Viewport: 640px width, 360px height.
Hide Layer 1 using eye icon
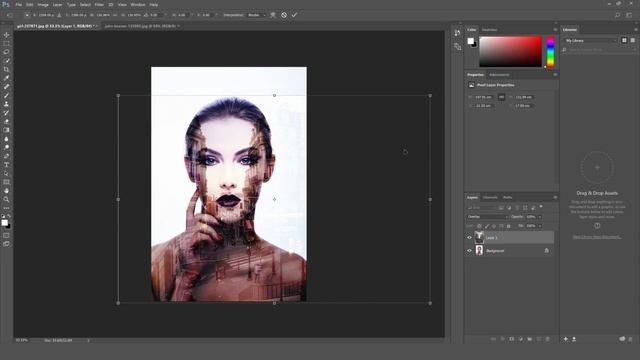pos(469,238)
